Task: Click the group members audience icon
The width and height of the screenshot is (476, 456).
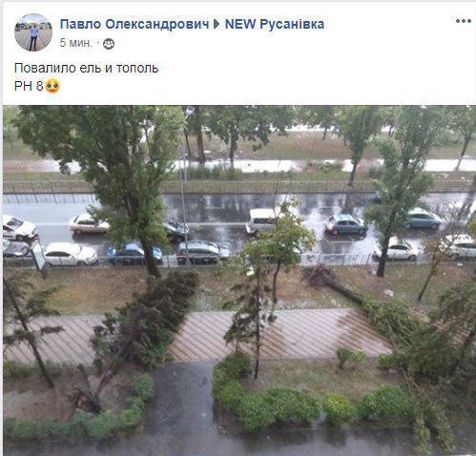Action: click(109, 44)
